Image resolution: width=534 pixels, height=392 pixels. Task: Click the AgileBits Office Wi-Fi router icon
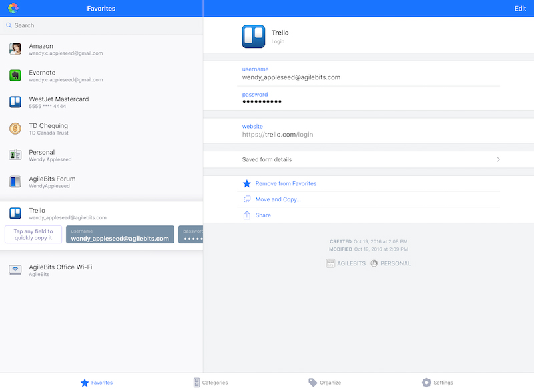(x=15, y=270)
